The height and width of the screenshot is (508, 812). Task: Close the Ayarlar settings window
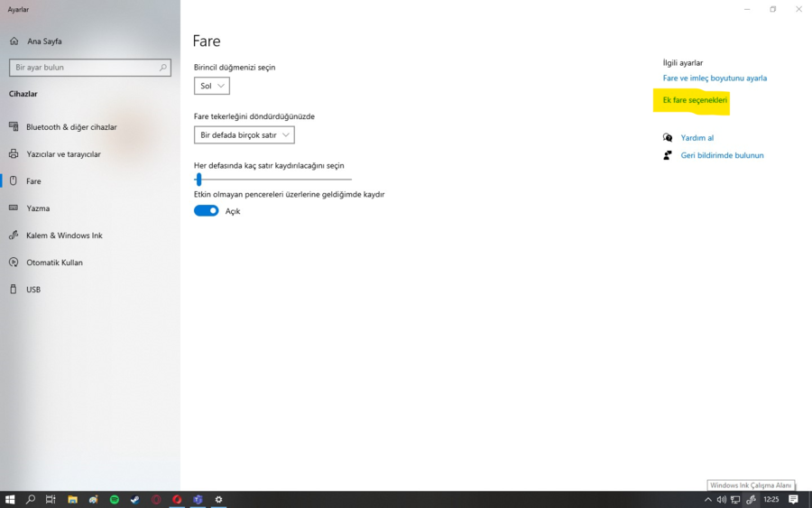pos(798,9)
